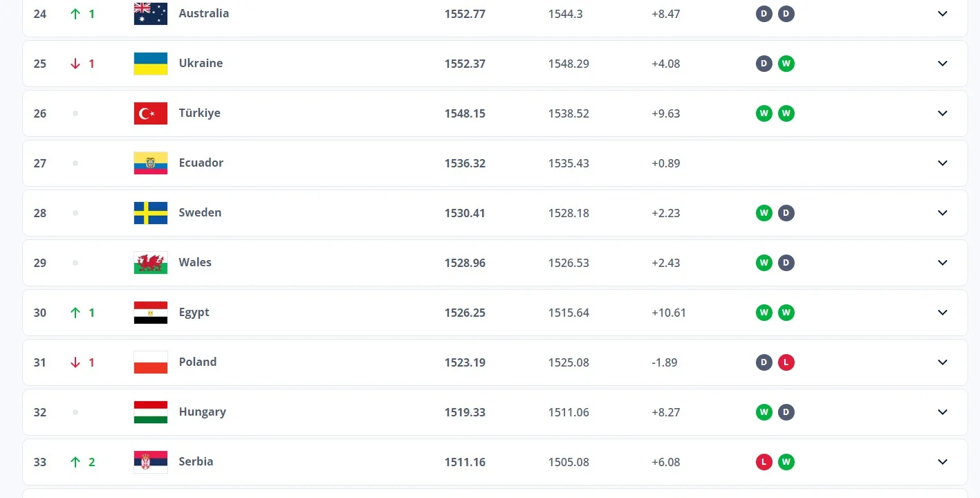The width and height of the screenshot is (980, 498).
Task: Expand the Australia row details
Action: (x=942, y=13)
